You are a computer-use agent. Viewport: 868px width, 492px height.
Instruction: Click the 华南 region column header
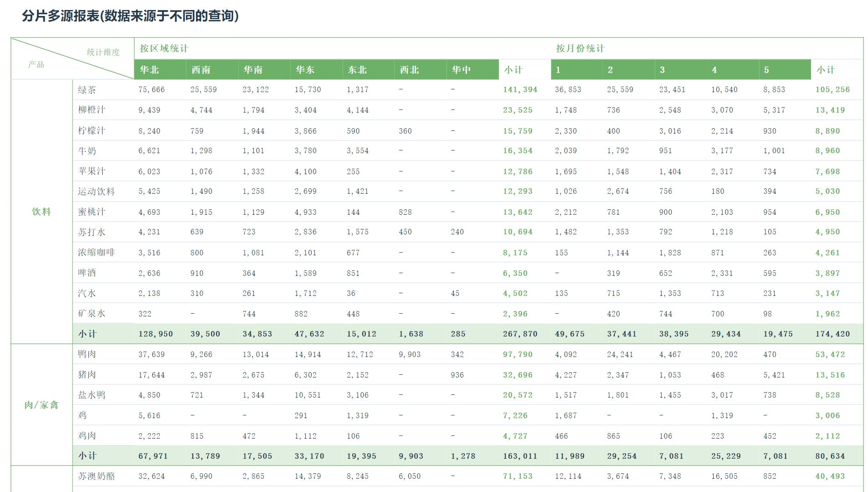pos(264,70)
